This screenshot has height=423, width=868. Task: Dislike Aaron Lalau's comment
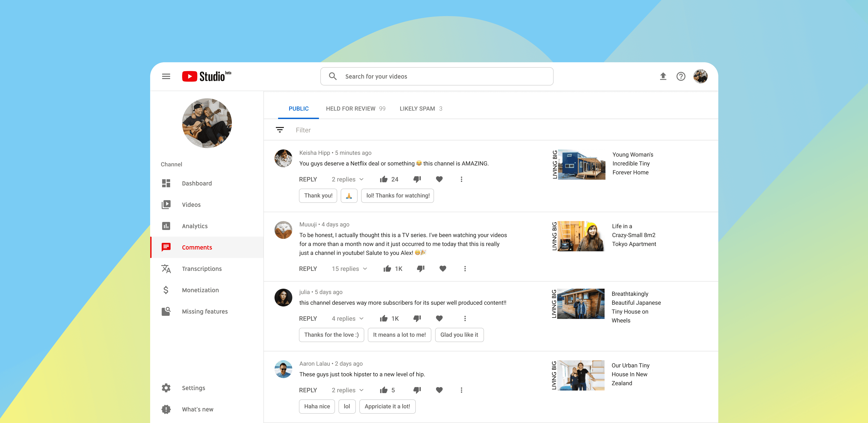417,390
